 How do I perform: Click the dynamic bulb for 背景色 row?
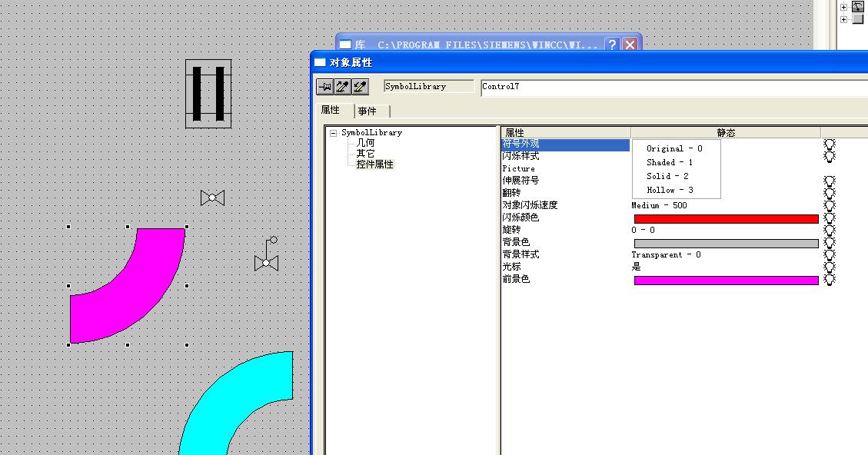coord(830,242)
